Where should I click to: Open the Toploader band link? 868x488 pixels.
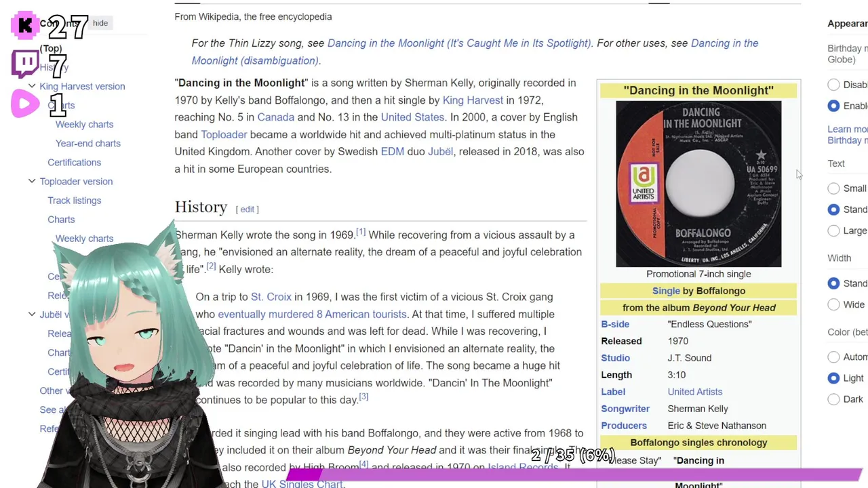coord(224,134)
